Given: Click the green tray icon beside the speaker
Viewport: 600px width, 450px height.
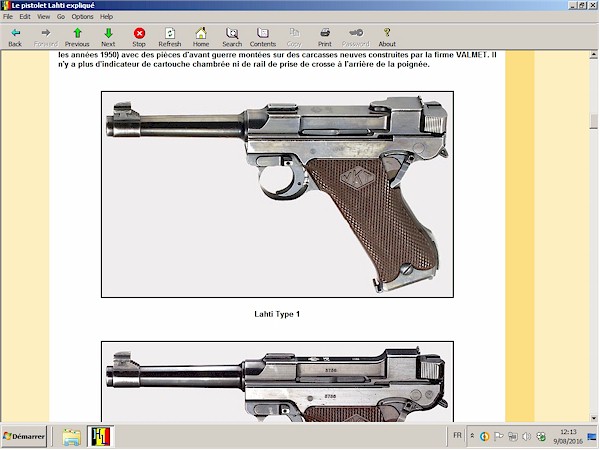Looking at the screenshot, I should pyautogui.click(x=541, y=436).
